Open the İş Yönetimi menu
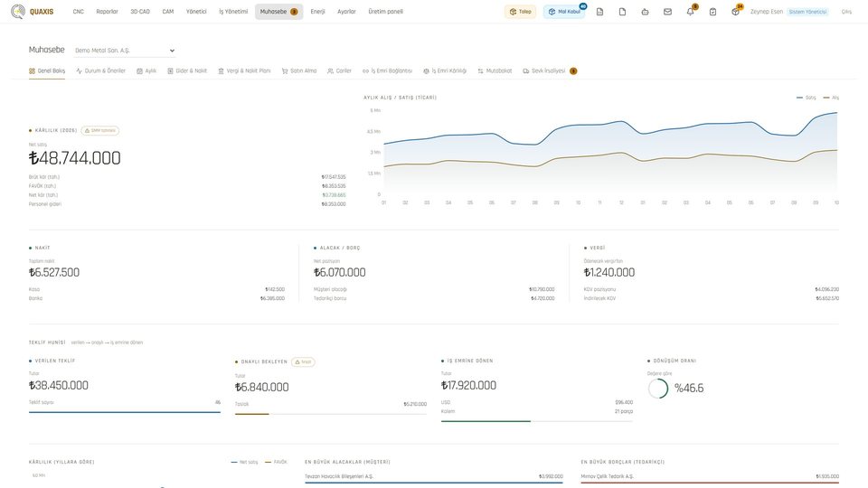The image size is (868, 488). [233, 12]
